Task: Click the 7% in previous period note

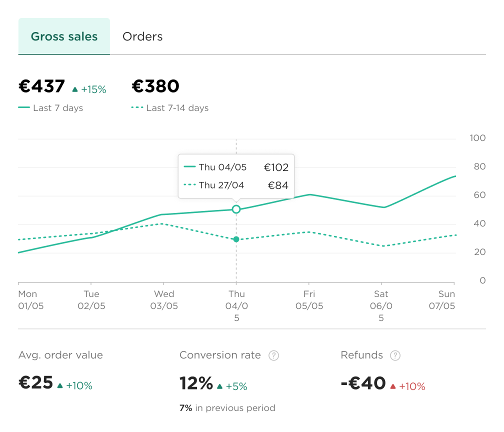Action: (227, 408)
